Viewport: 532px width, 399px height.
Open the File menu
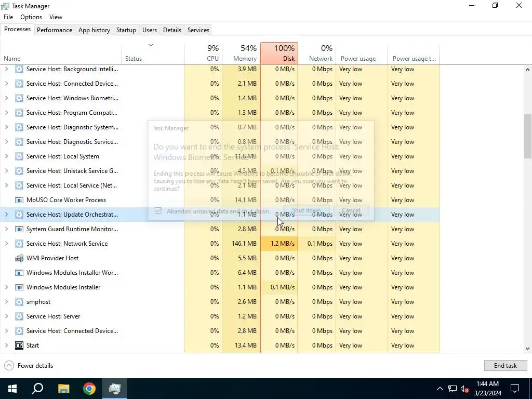[8, 17]
